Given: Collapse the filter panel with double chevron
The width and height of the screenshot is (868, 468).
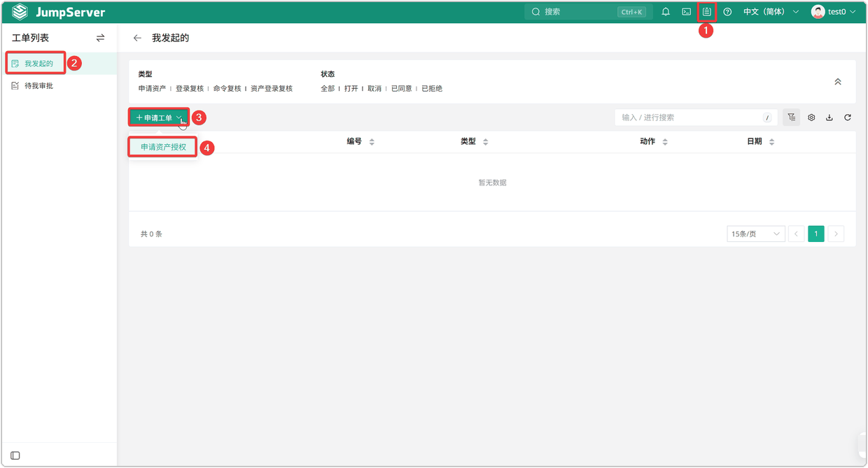Looking at the screenshot, I should click(x=838, y=82).
